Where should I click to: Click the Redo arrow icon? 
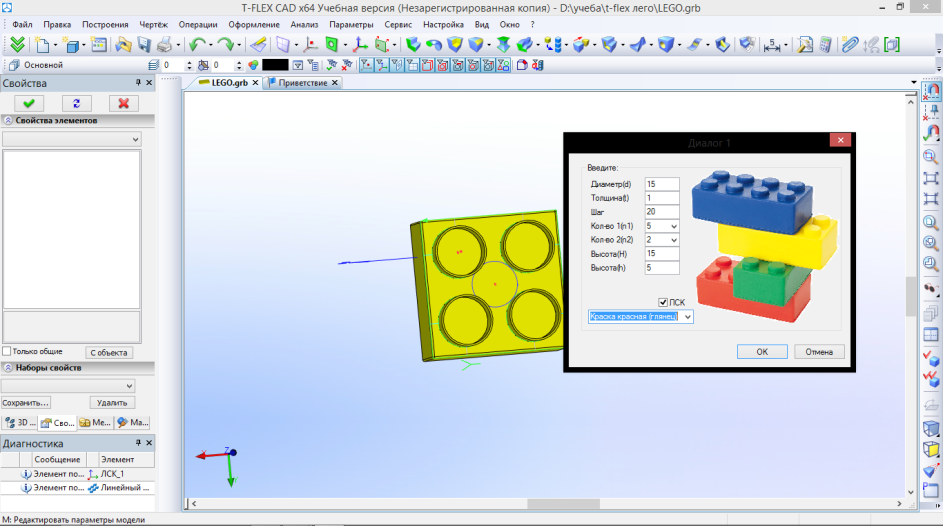coord(226,45)
